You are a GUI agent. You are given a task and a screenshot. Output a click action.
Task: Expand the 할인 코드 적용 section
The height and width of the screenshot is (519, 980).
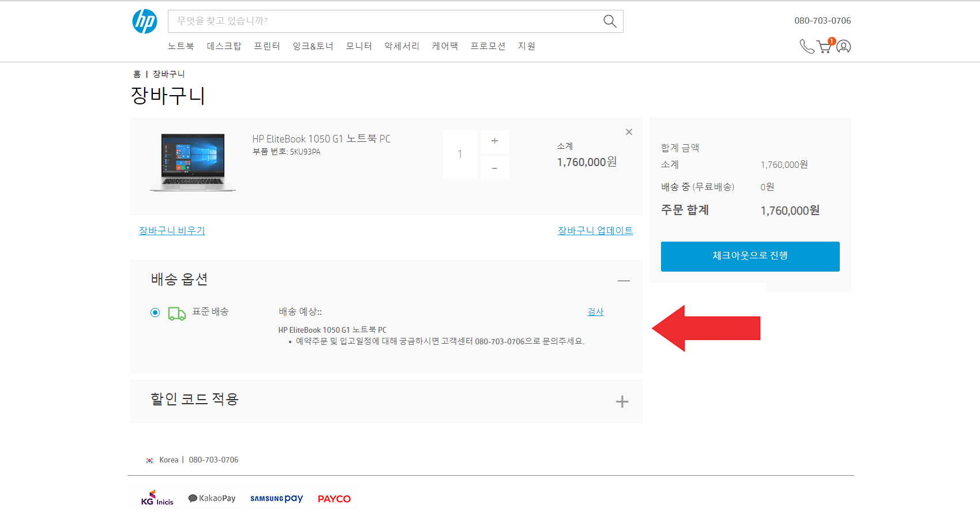(622, 401)
